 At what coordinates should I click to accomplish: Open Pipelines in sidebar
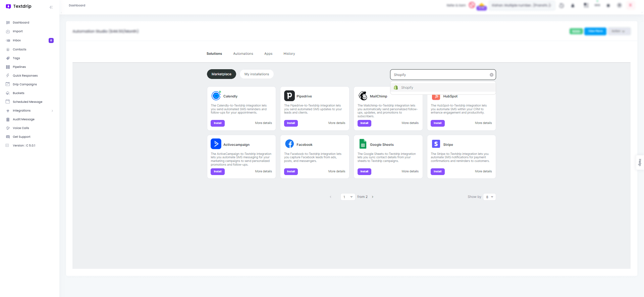(x=19, y=67)
